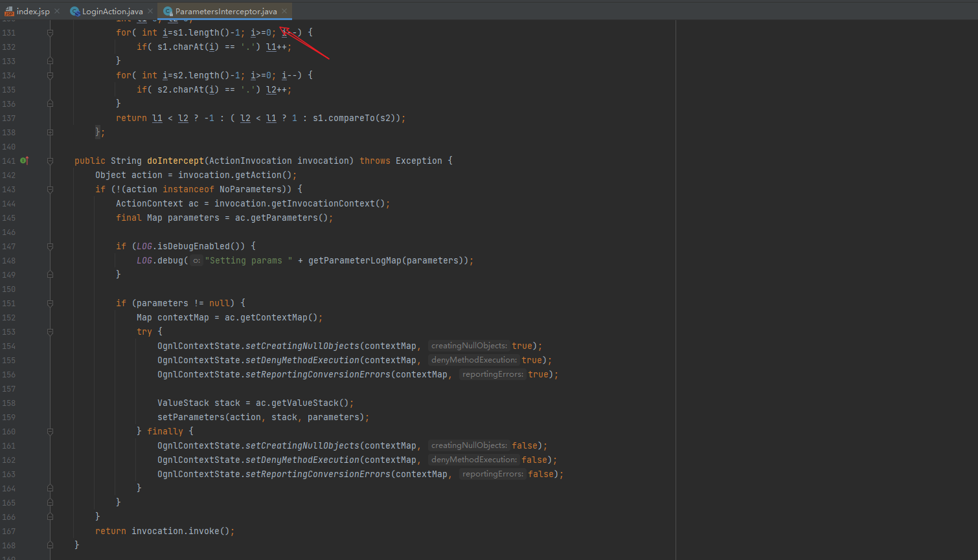Click the 'finally' keyword

pyautogui.click(x=165, y=431)
